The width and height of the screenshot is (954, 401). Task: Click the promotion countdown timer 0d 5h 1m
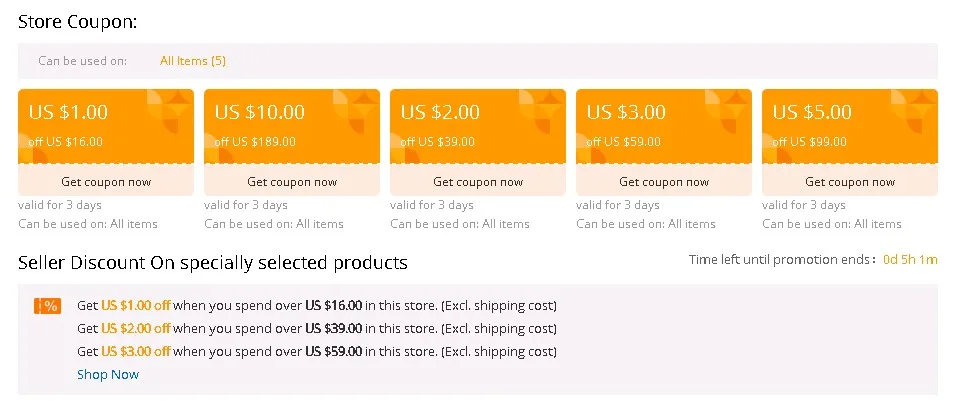coord(910,260)
